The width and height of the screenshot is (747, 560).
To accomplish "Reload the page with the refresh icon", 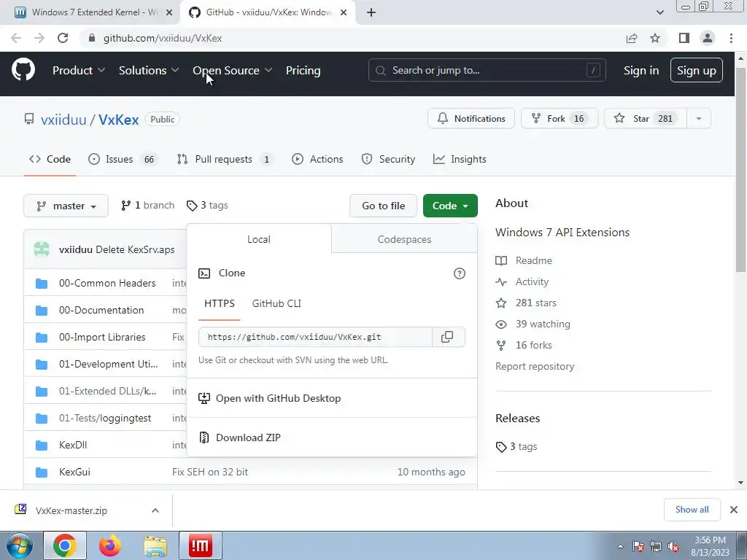I will pos(63,38).
